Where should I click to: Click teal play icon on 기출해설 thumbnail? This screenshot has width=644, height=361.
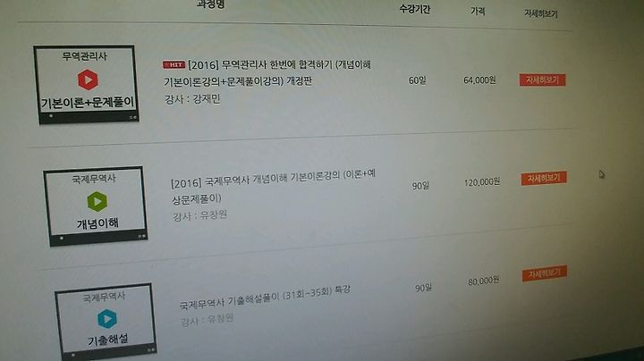pos(107,319)
